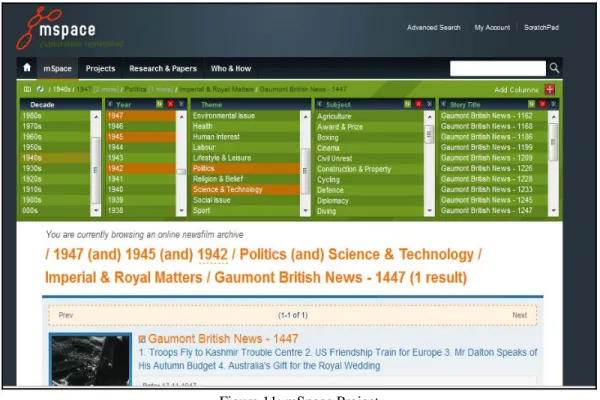Screen dimensions: 600x400
Task: Toggle Science & Technology in Theme column
Action: click(x=245, y=189)
